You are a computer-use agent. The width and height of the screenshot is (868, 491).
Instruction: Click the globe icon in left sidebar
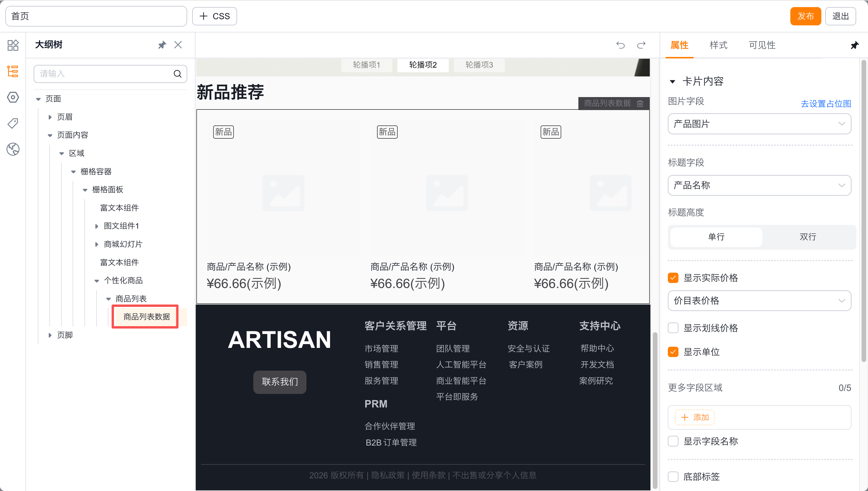tap(13, 149)
